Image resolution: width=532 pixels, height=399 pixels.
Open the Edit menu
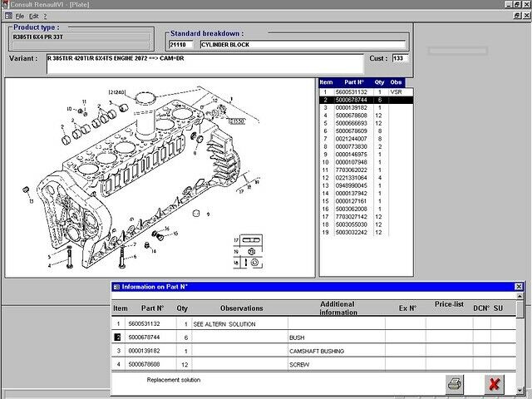click(33, 16)
